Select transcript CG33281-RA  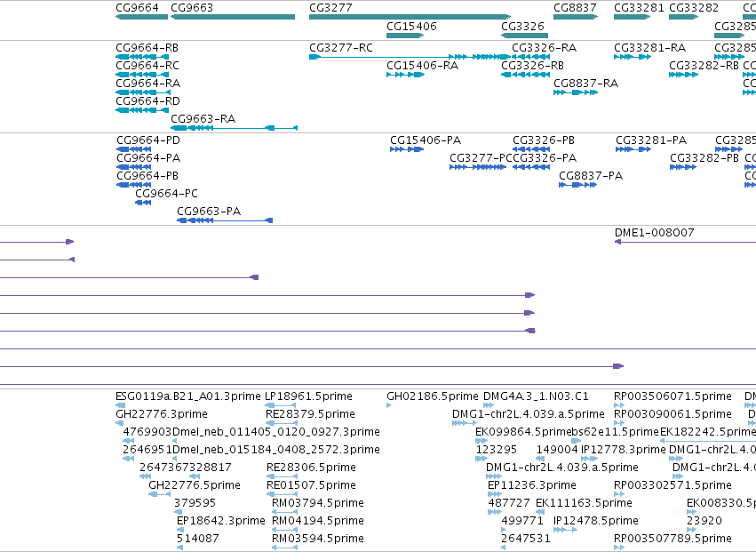[x=633, y=57]
